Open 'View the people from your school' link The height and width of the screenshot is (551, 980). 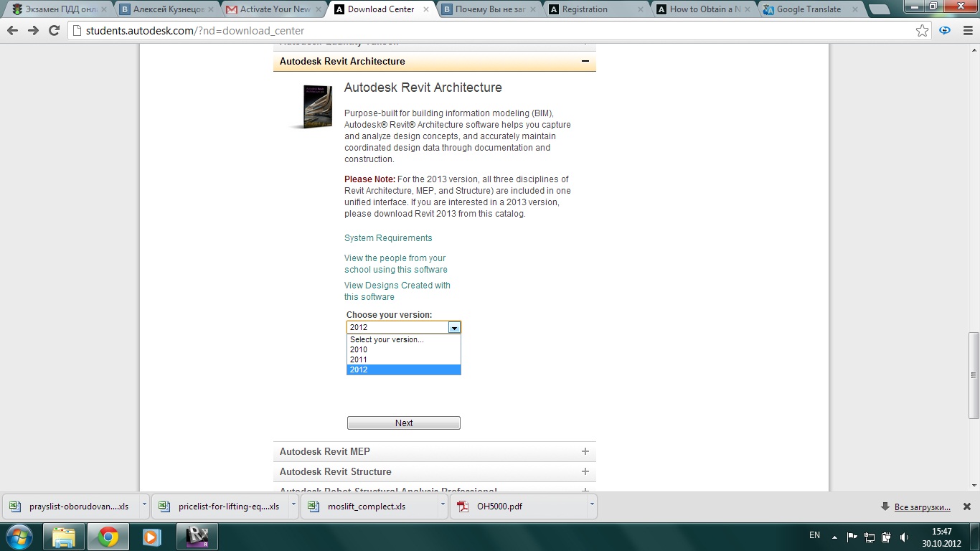(396, 264)
